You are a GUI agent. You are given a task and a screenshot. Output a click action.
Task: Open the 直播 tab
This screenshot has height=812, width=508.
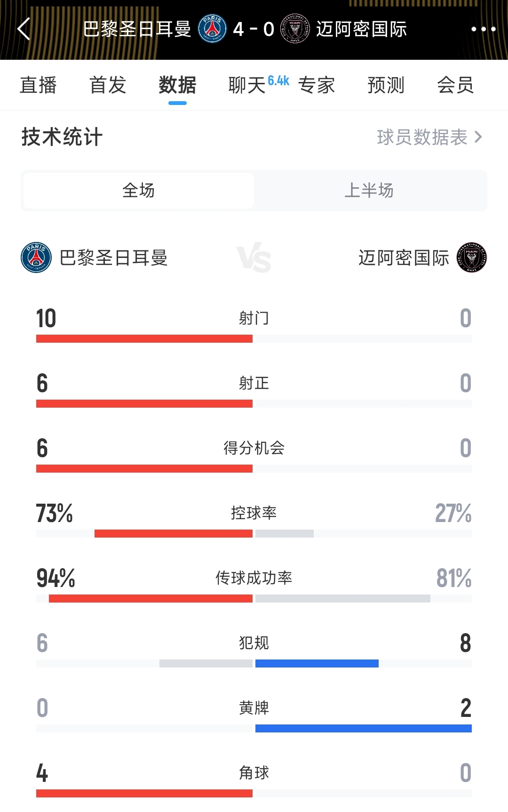coord(38,85)
